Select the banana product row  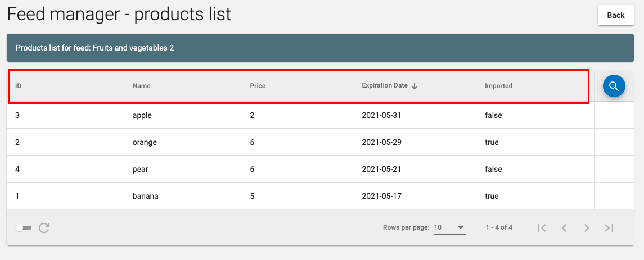300,196
